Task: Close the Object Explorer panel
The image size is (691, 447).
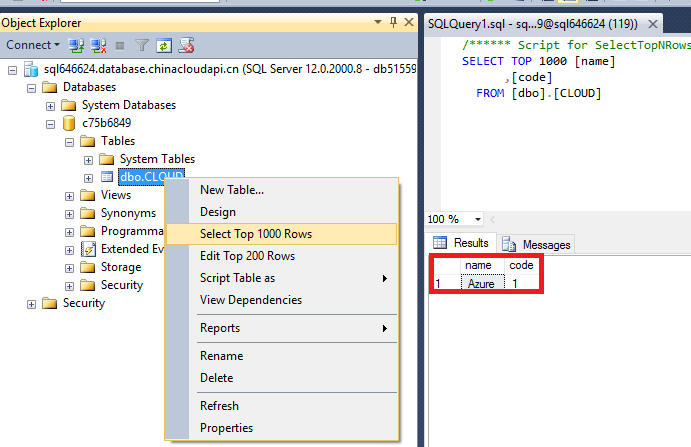Action: click(x=409, y=22)
